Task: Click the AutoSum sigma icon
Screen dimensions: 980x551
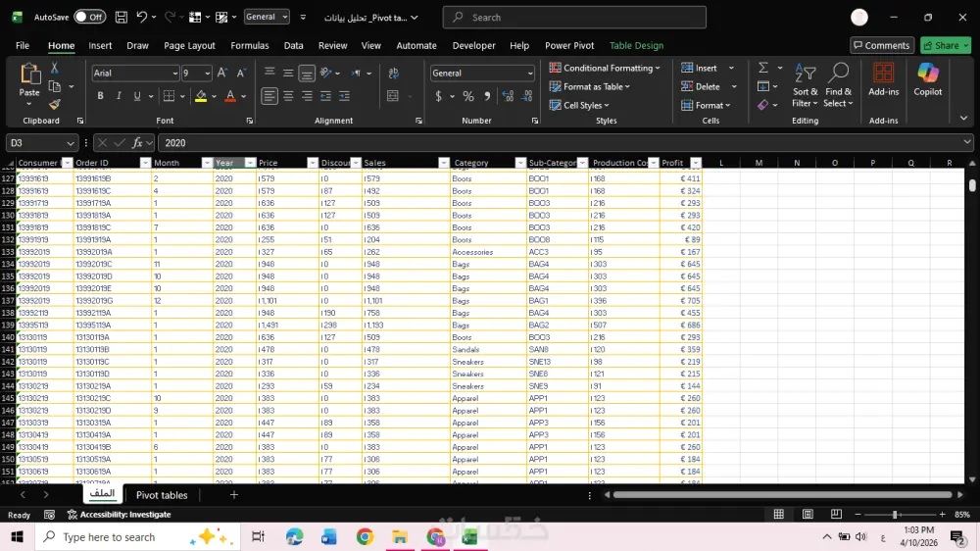Action: tap(763, 68)
